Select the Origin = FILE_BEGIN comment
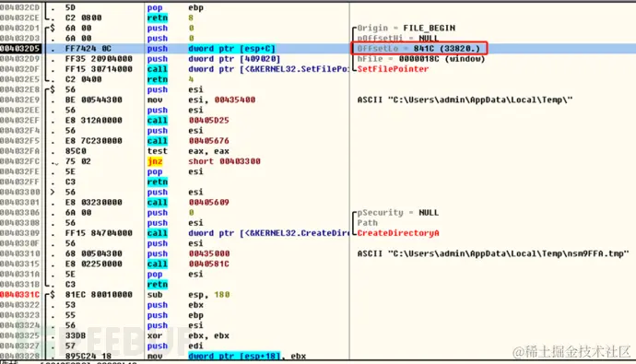The image size is (636, 364). click(406, 28)
